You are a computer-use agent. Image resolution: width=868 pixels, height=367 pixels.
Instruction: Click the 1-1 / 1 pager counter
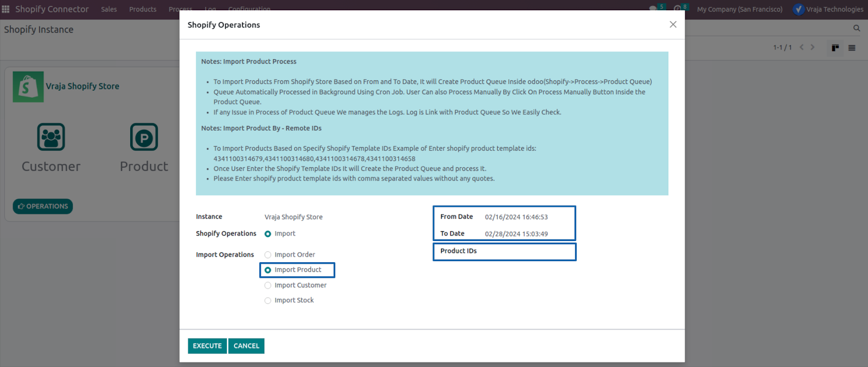(x=782, y=47)
